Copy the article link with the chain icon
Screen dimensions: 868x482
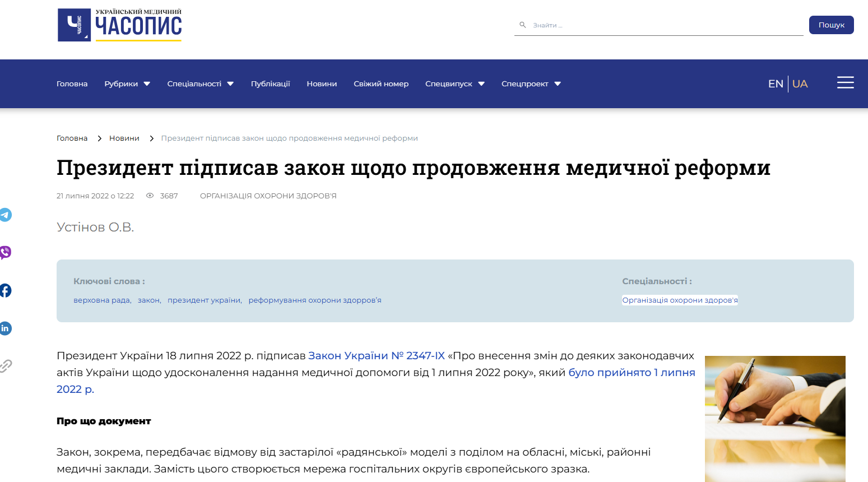5,366
